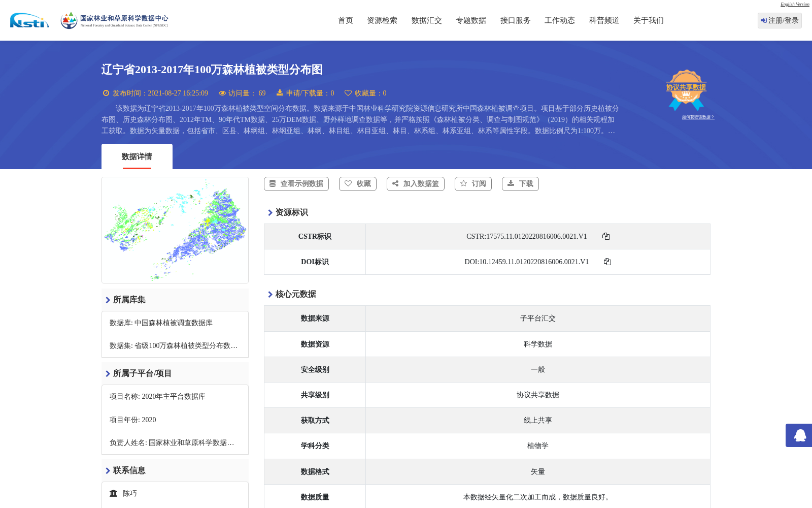
Task: Click the dataset title 辽宁省2013-2017年100万森林植被类型分布图
Action: (212, 70)
